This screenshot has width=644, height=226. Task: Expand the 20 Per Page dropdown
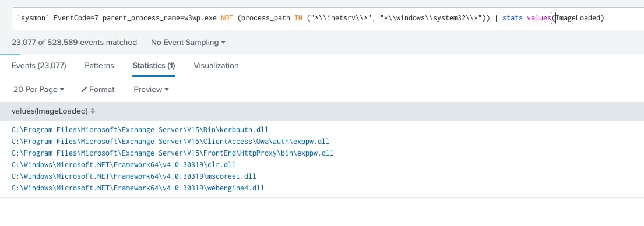[38, 90]
